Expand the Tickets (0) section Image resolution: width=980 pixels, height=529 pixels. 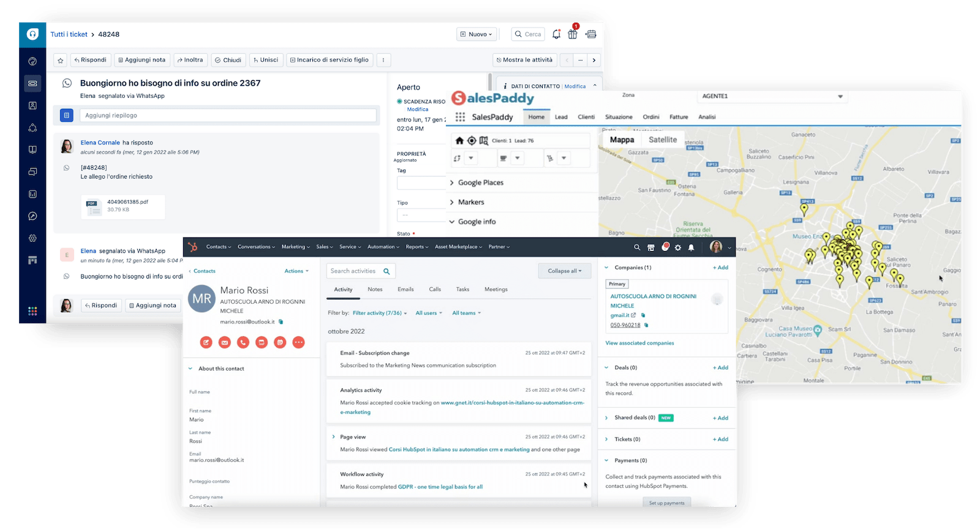click(607, 439)
